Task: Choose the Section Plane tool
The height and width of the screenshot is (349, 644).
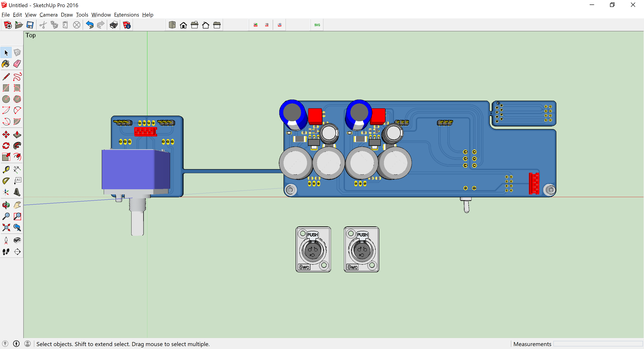Action: (17, 252)
